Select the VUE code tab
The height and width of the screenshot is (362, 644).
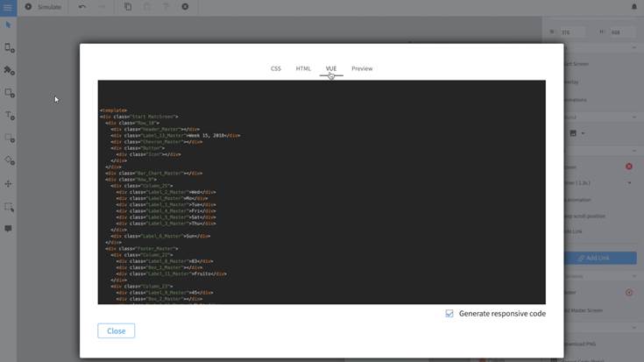(x=331, y=68)
